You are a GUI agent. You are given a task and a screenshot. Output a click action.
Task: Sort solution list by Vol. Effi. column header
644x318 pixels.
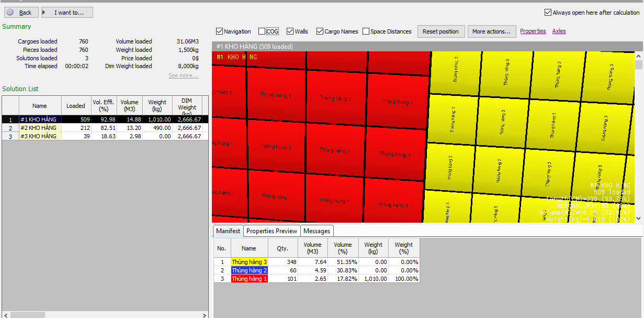pyautogui.click(x=103, y=105)
